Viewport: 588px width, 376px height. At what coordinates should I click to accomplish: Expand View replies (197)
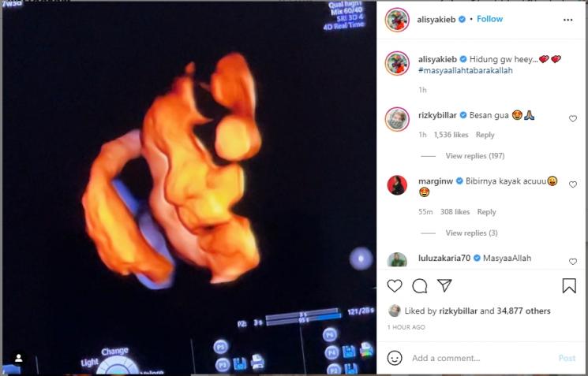point(475,156)
